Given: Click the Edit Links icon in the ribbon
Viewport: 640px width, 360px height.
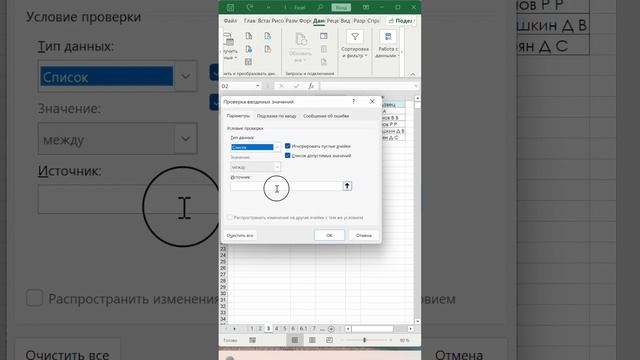Looking at the screenshot, I should [x=324, y=62].
